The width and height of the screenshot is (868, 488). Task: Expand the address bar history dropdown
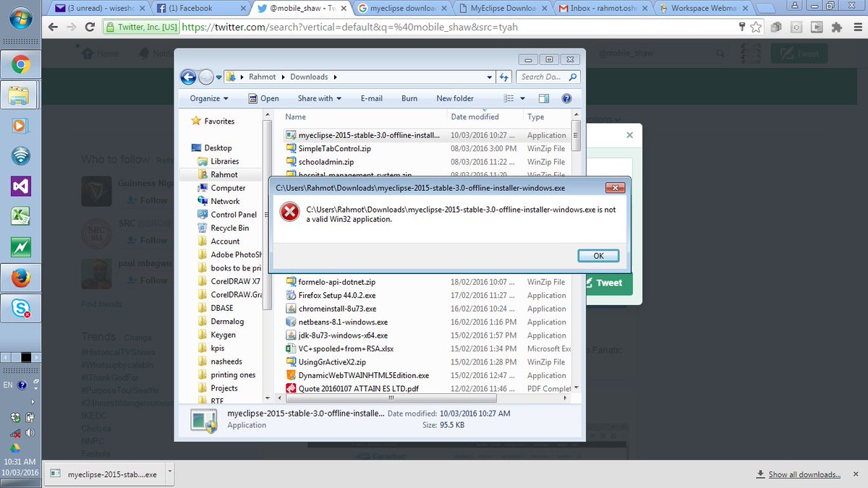point(490,77)
